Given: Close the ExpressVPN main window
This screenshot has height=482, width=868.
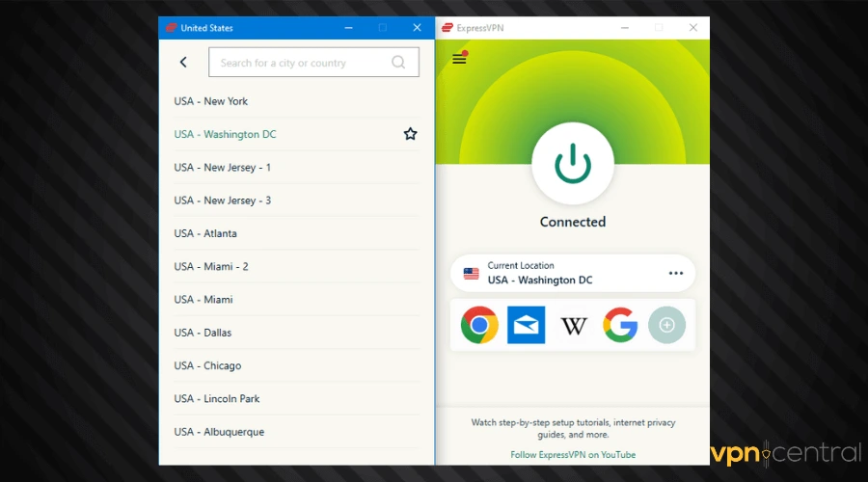Looking at the screenshot, I should point(693,28).
